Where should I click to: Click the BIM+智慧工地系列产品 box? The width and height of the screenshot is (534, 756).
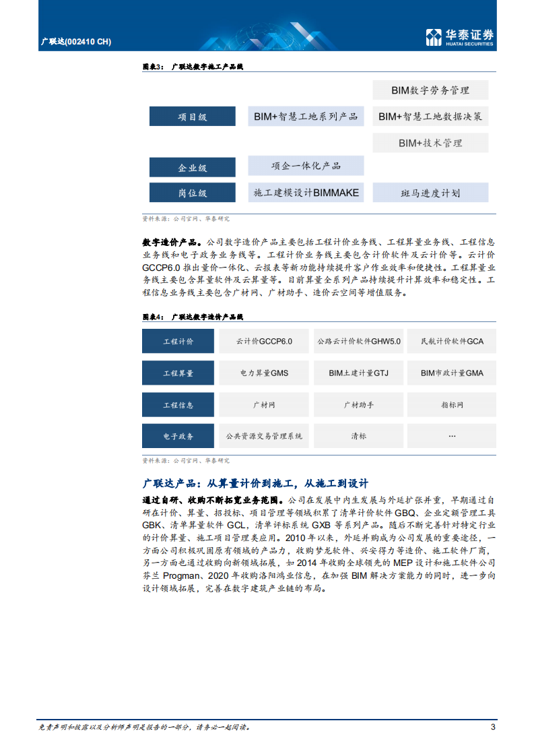click(306, 116)
